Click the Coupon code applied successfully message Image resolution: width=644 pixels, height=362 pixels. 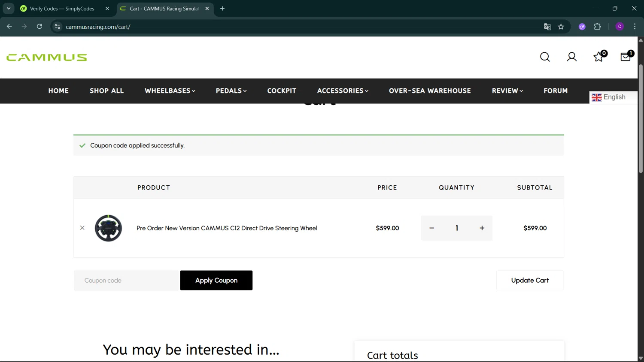pyautogui.click(x=137, y=145)
